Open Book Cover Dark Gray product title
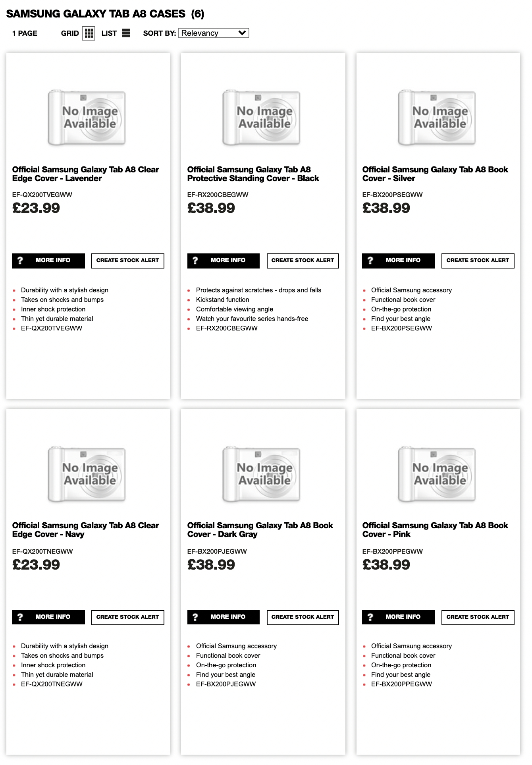Screen dimensions: 532x765 260,530
